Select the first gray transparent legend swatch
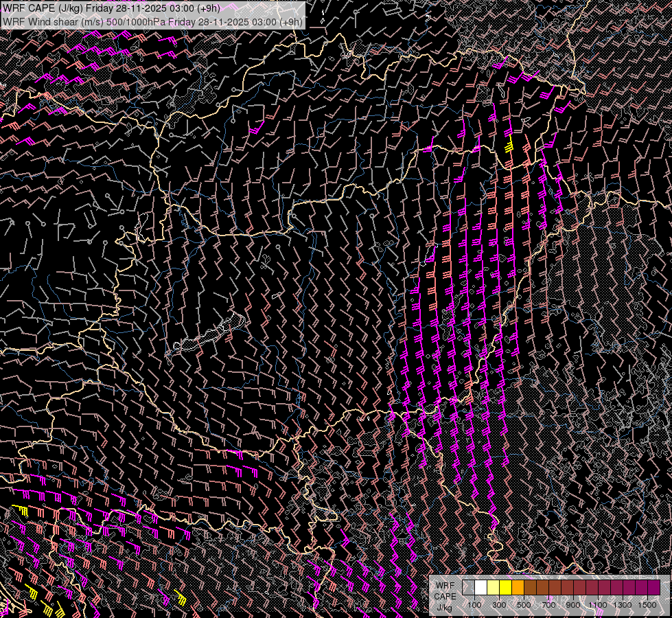 click(x=468, y=588)
